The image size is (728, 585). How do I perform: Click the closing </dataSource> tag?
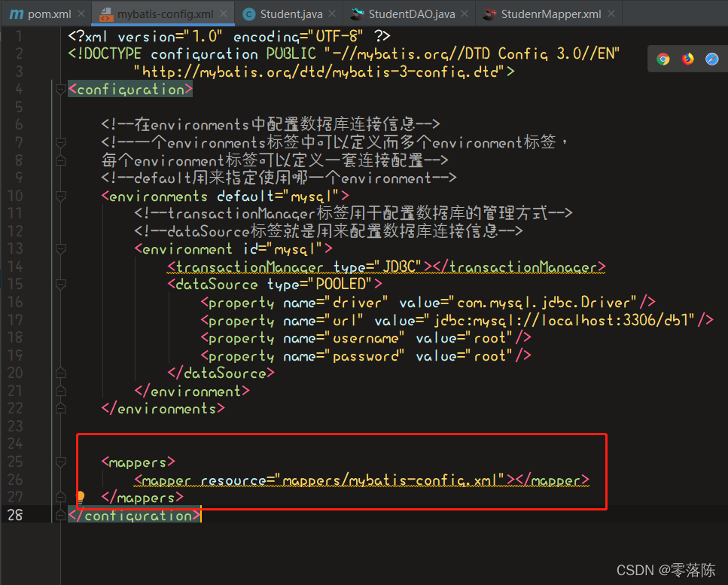pyautogui.click(x=221, y=373)
